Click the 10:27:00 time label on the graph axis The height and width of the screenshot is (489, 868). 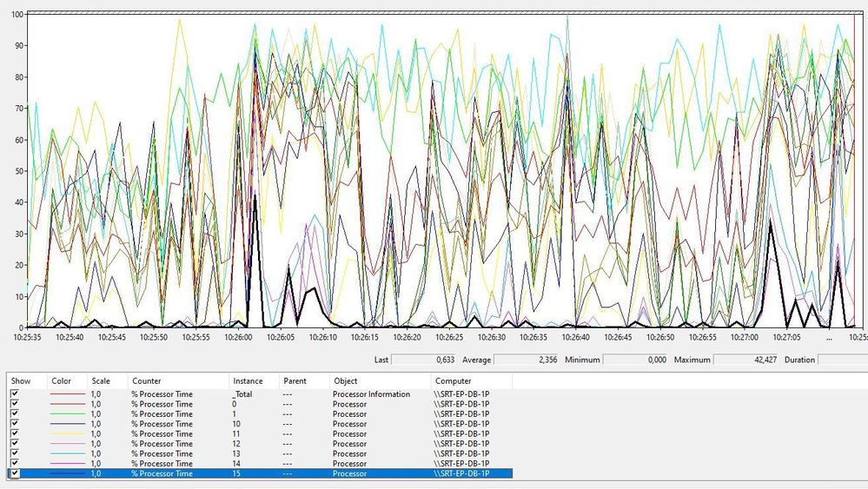[745, 337]
